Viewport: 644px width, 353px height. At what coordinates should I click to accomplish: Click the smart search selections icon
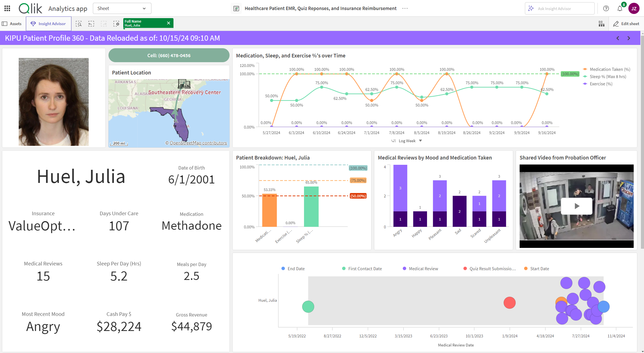(79, 24)
